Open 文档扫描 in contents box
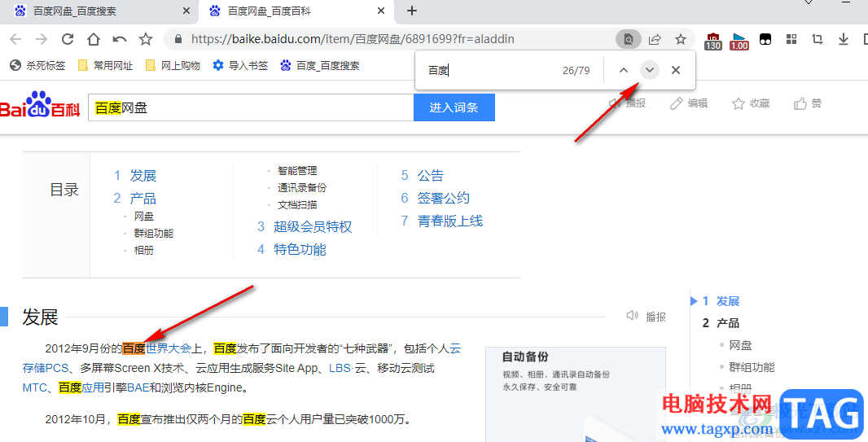The height and width of the screenshot is (442, 868). click(297, 205)
